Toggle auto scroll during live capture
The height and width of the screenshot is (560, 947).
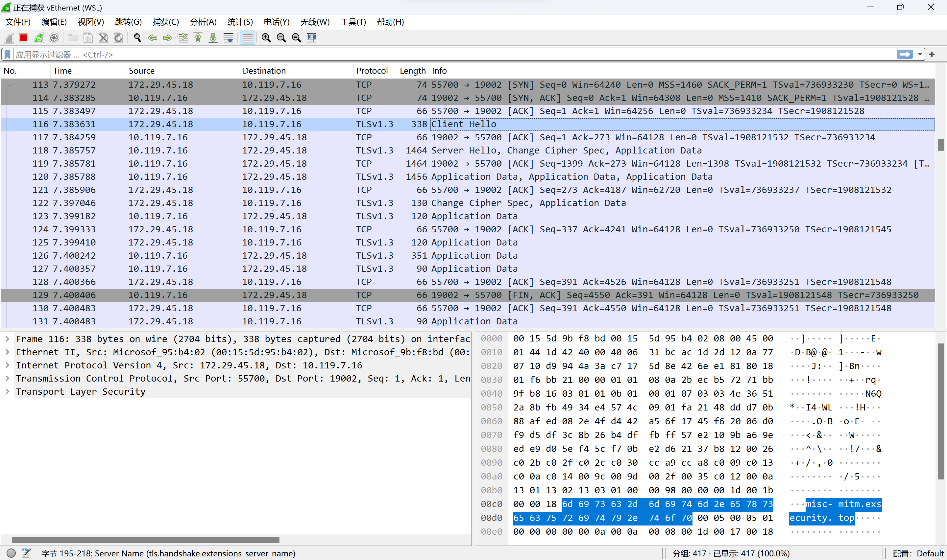[x=228, y=38]
